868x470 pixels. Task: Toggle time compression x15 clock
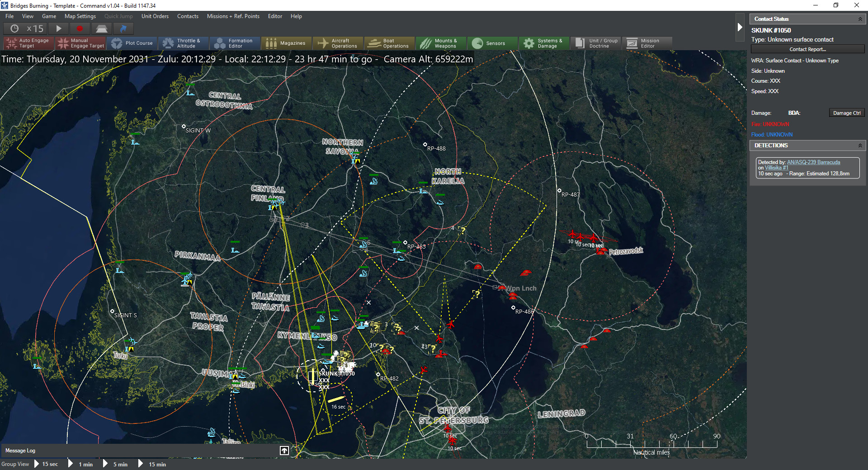coord(27,28)
